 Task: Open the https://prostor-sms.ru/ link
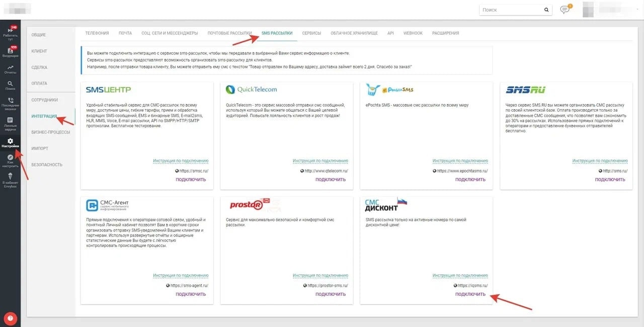coord(329,286)
